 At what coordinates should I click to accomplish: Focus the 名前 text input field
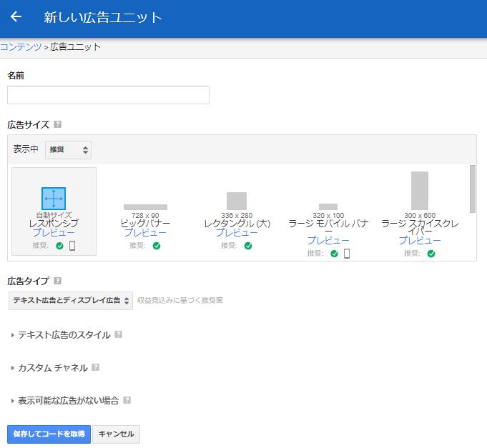(x=108, y=95)
